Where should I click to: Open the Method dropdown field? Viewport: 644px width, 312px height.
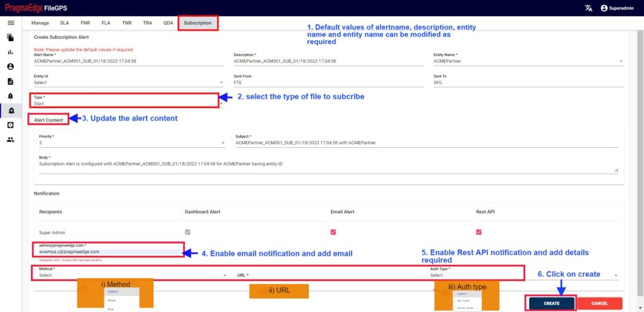coord(133,275)
